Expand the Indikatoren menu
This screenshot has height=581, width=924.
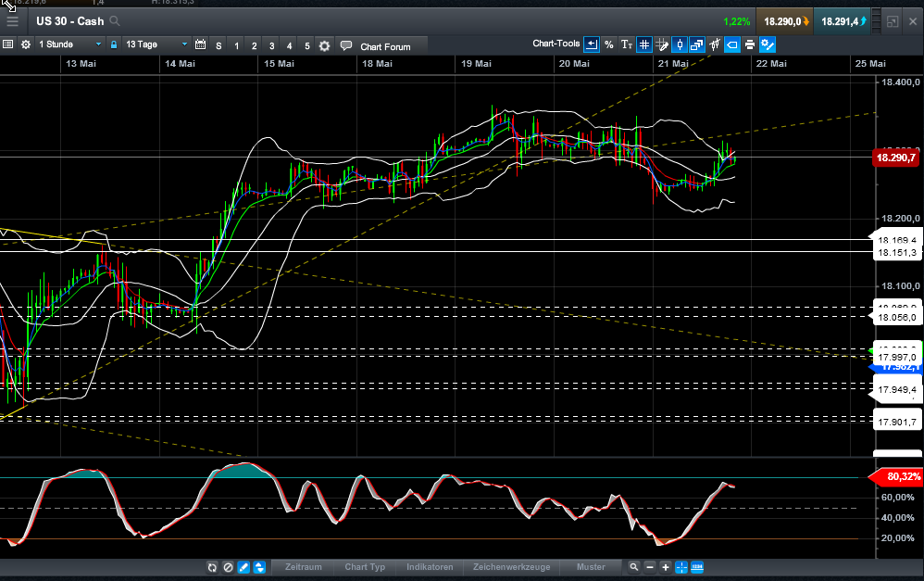tap(430, 567)
